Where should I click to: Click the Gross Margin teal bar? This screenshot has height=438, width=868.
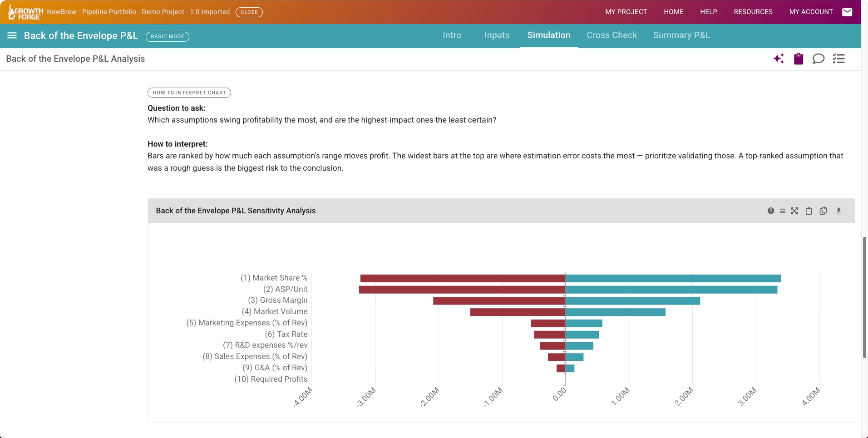(x=633, y=301)
